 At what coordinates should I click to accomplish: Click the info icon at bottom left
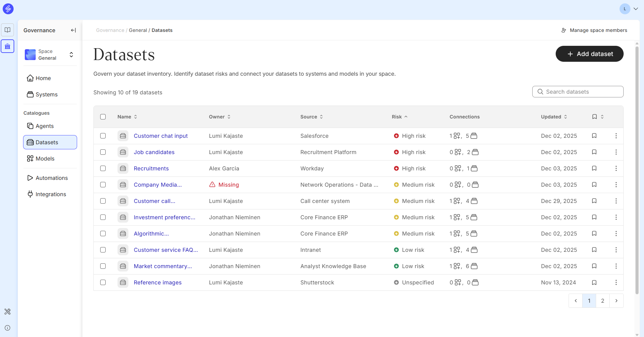point(7,328)
